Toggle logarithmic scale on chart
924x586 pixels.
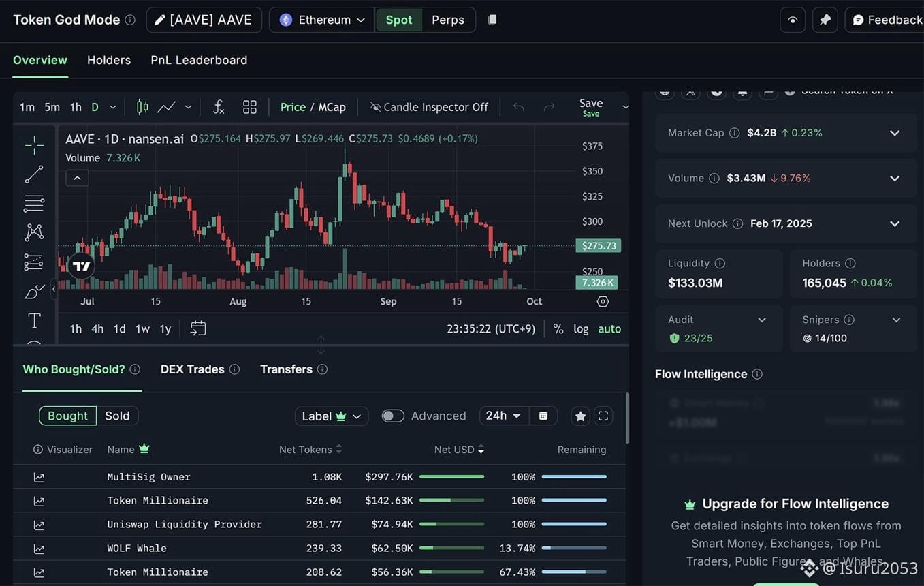coord(581,328)
